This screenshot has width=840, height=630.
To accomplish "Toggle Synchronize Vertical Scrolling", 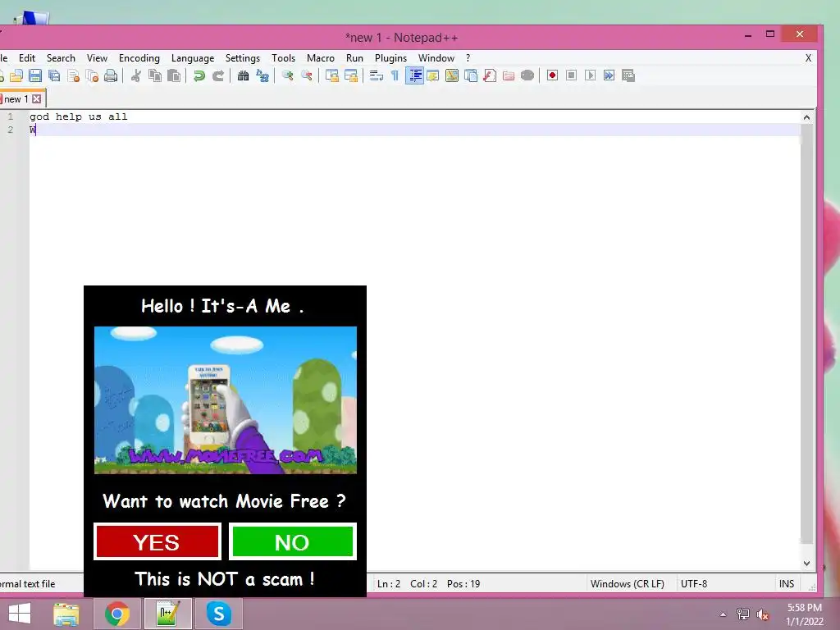I will 332,75.
